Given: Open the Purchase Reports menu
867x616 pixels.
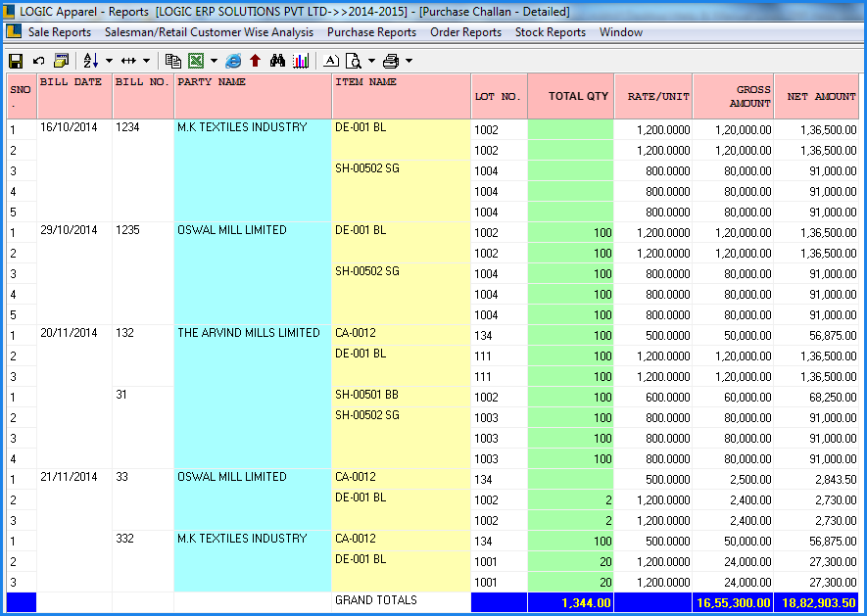Looking at the screenshot, I should click(x=371, y=32).
